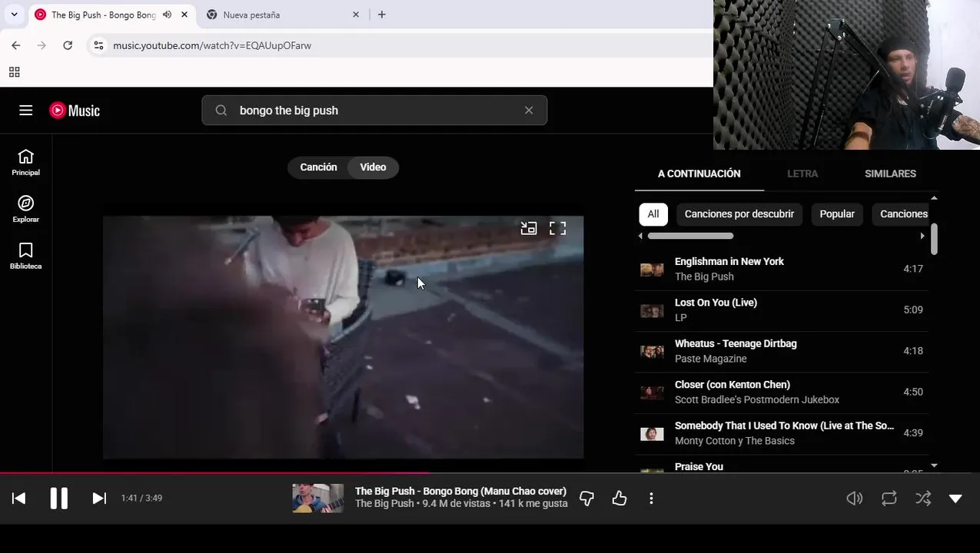Click Teenage Dirtbag thumbnail
Screen dimensions: 980x553
(652, 352)
